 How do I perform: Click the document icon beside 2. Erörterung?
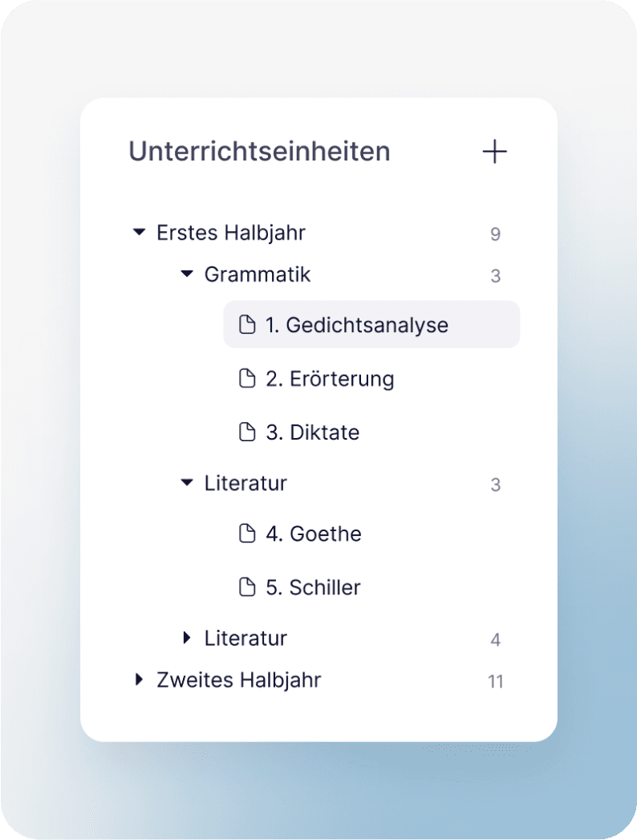tap(248, 379)
